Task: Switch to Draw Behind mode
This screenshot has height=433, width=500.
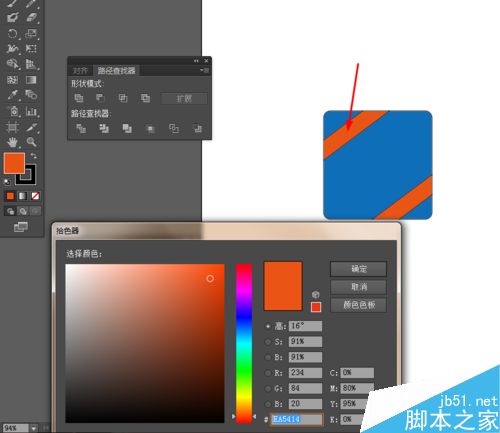Action: 23,211
